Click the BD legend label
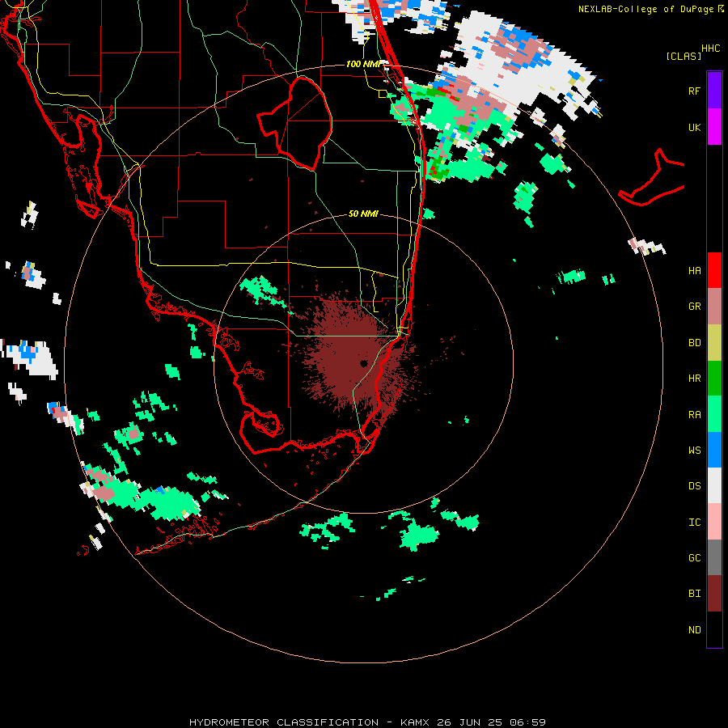 (694, 343)
